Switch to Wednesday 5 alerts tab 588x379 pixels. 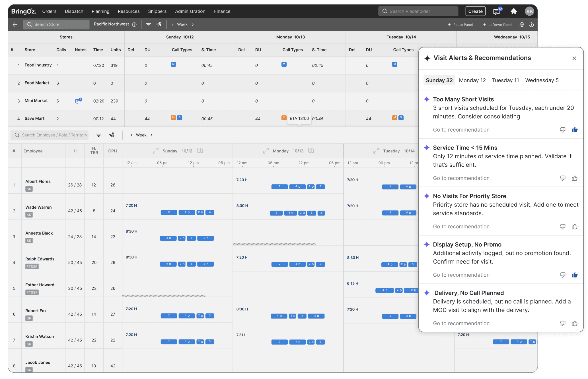pyautogui.click(x=542, y=80)
